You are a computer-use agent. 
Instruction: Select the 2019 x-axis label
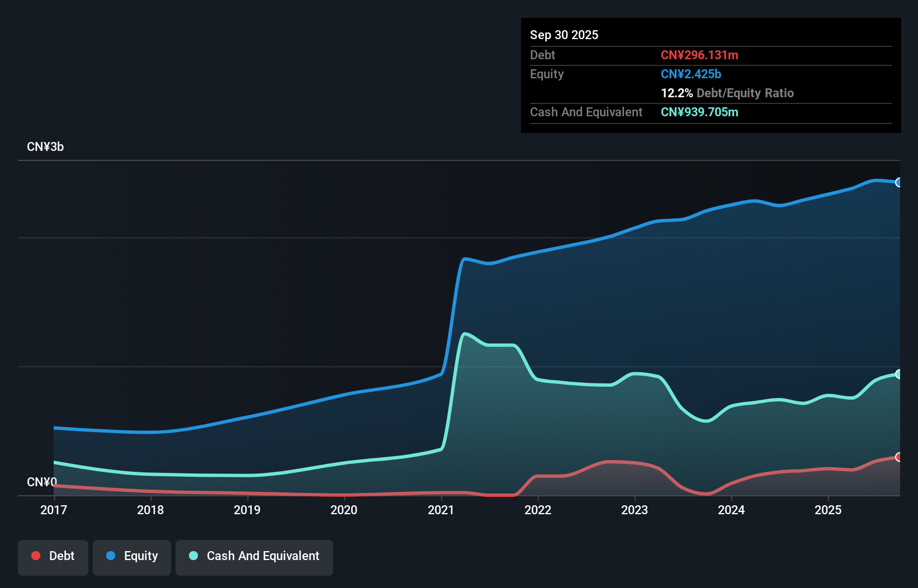coord(247,510)
